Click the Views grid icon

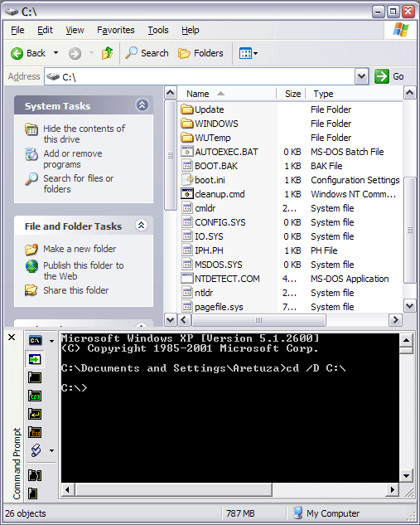click(x=245, y=53)
